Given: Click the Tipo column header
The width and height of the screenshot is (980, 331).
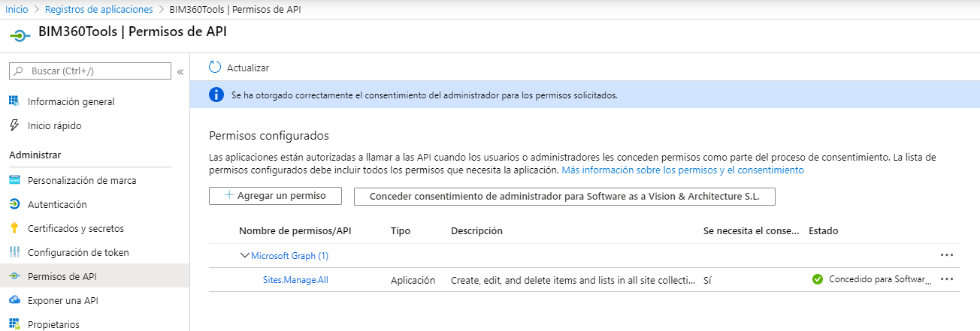Looking at the screenshot, I should pos(401,230).
